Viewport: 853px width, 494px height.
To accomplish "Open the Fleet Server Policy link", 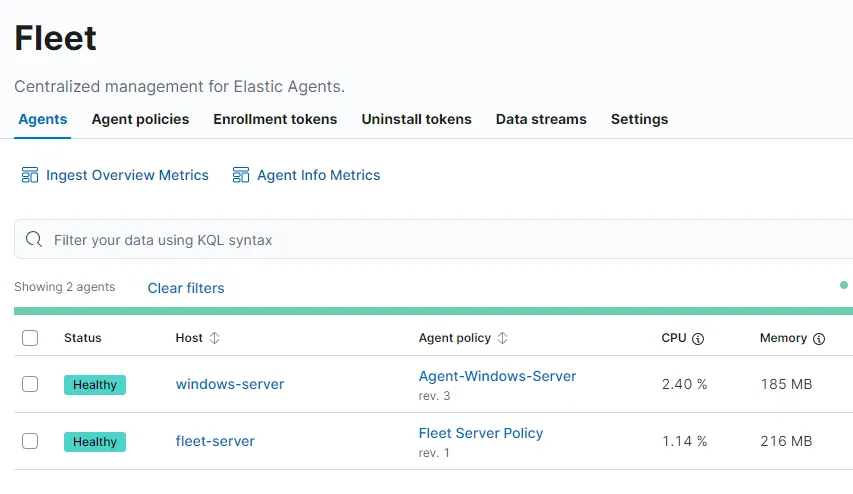I will (481, 433).
